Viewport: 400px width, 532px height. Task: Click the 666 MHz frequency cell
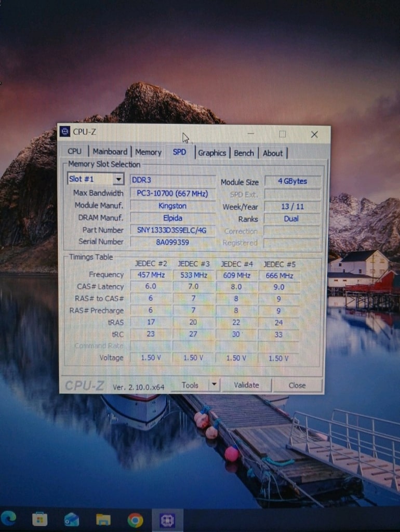click(279, 275)
